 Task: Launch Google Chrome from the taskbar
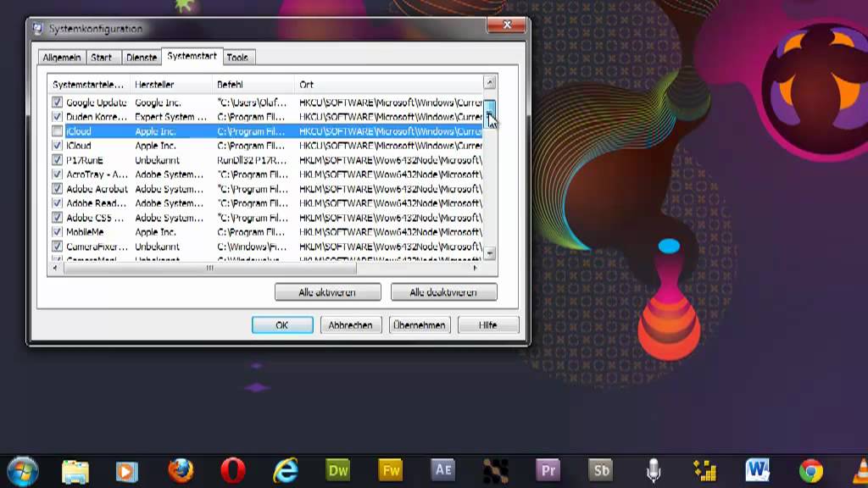click(x=810, y=471)
